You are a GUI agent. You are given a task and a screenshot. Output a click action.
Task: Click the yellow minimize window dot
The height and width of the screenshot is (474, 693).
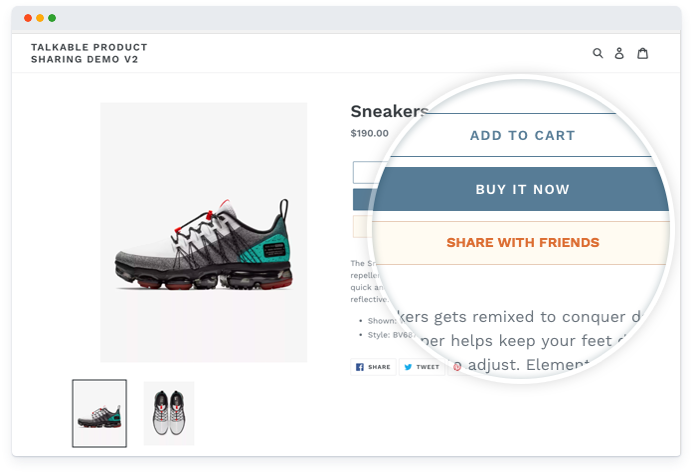40,18
